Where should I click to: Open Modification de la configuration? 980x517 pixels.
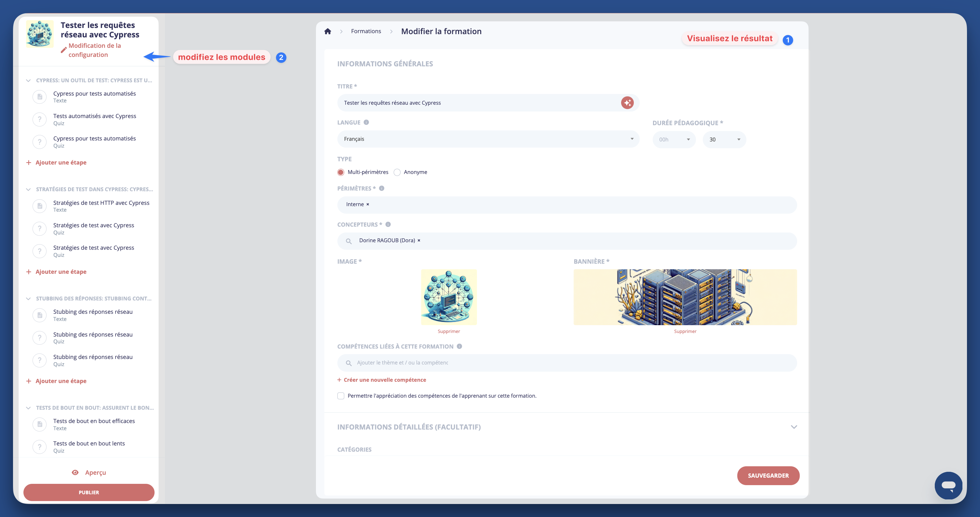[x=94, y=50]
